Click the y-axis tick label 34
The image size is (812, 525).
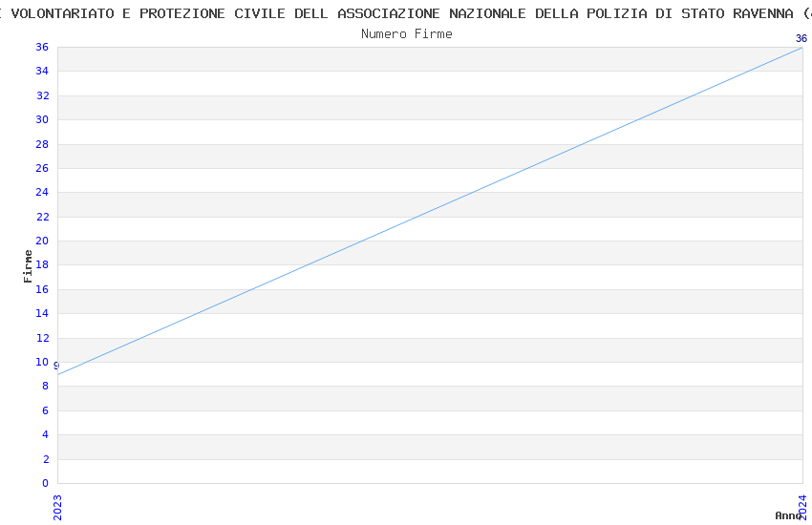pos(42,71)
